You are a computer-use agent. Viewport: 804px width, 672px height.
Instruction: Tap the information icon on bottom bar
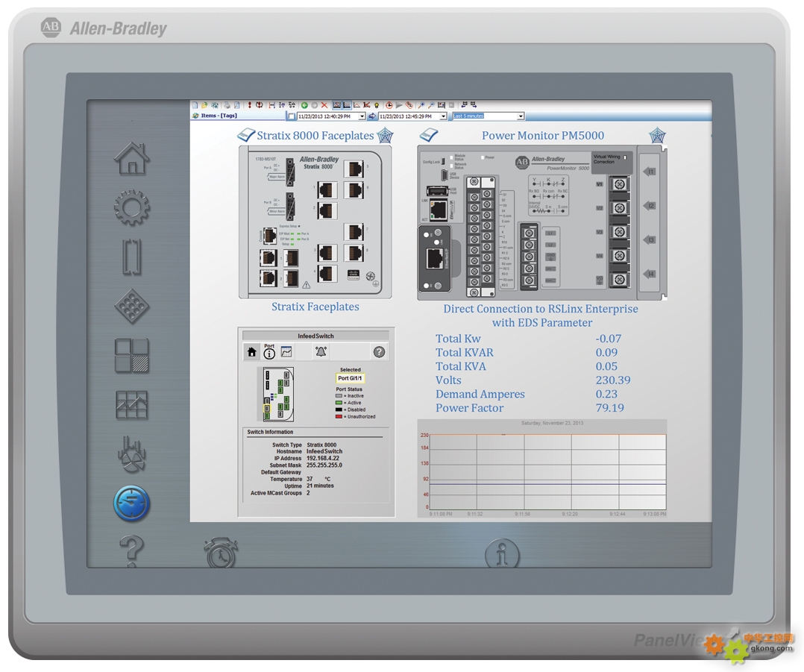502,554
